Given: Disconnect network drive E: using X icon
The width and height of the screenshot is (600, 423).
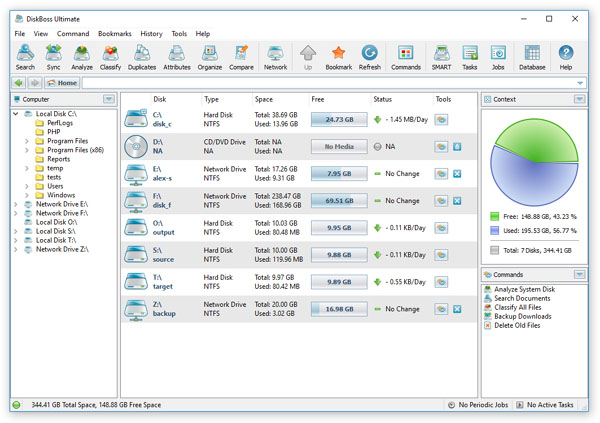Looking at the screenshot, I should click(x=457, y=174).
